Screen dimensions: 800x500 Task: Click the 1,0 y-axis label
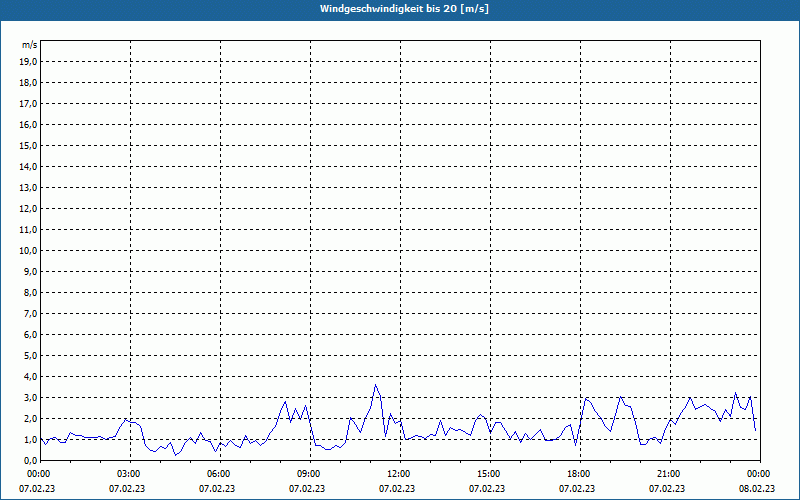(x=31, y=439)
